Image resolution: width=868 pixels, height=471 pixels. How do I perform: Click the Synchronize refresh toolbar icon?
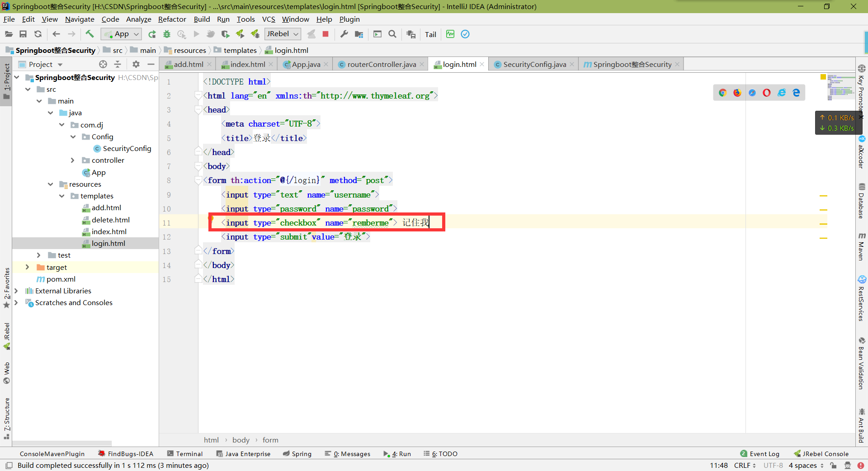click(38, 34)
